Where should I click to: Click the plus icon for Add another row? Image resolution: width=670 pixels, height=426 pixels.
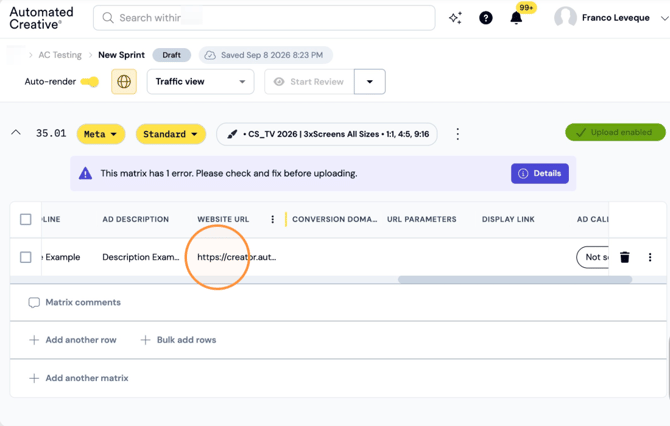(34, 340)
